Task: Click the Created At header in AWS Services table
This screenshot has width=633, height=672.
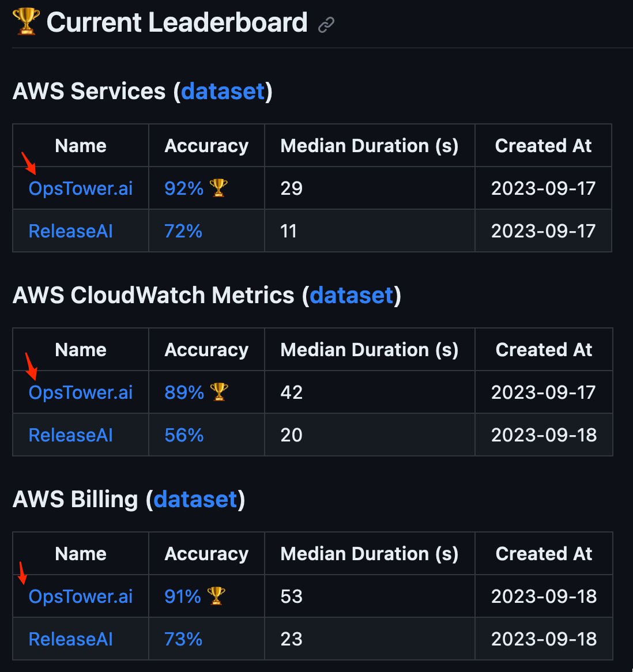Action: (544, 146)
